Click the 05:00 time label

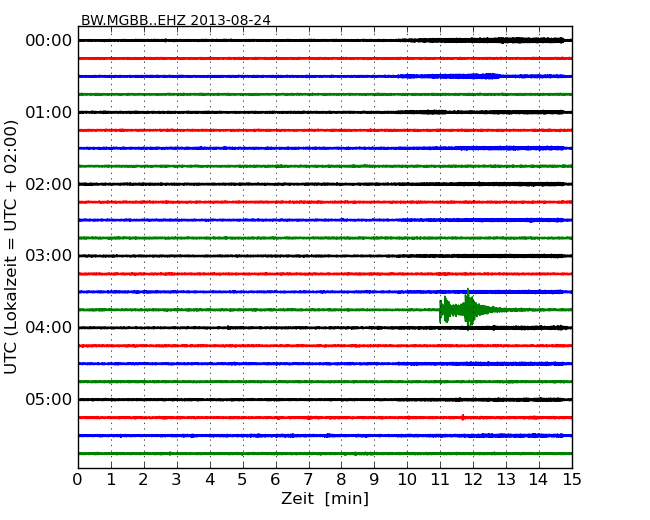tap(49, 399)
